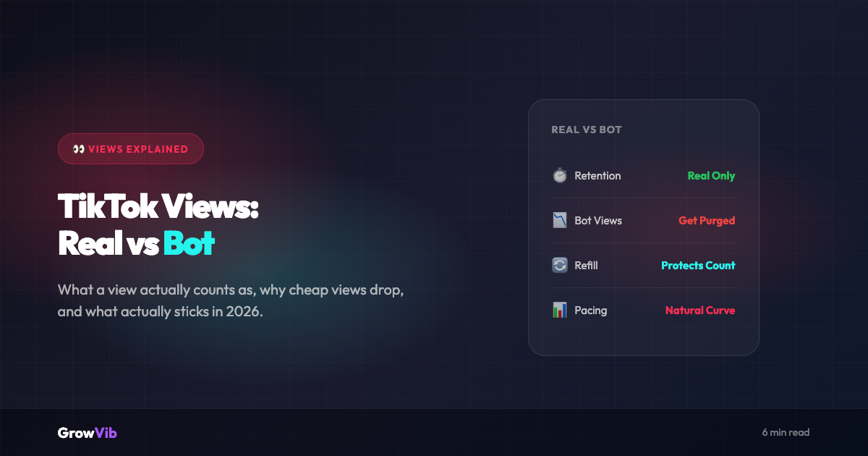Click the subtitle about cheap views dropping

click(x=235, y=302)
